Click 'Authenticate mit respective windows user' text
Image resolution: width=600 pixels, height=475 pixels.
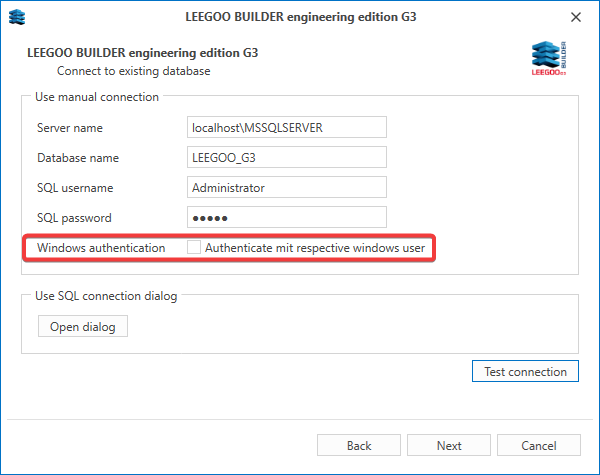point(315,248)
